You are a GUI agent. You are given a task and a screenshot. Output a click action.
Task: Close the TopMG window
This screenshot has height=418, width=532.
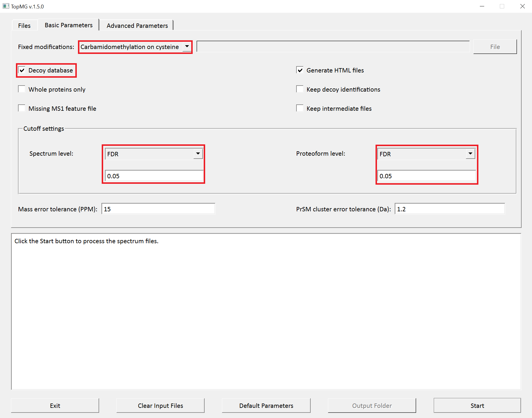point(522,6)
